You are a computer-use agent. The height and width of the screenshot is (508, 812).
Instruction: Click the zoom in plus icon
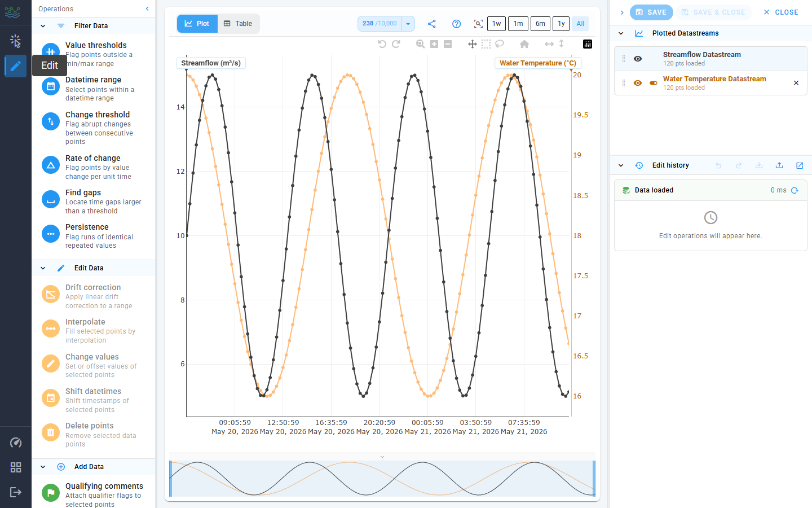(x=434, y=44)
